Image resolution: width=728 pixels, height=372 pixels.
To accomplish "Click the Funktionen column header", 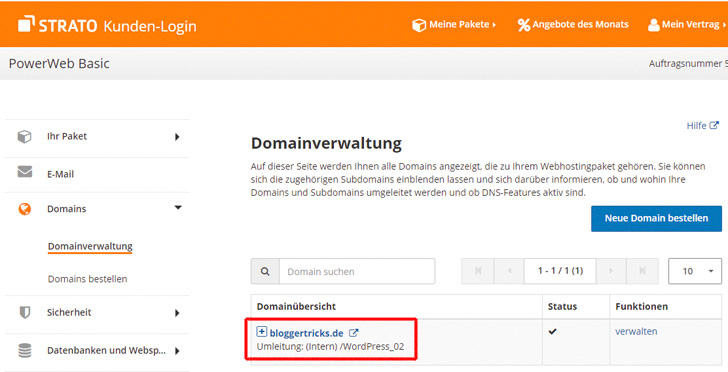I will 642,307.
